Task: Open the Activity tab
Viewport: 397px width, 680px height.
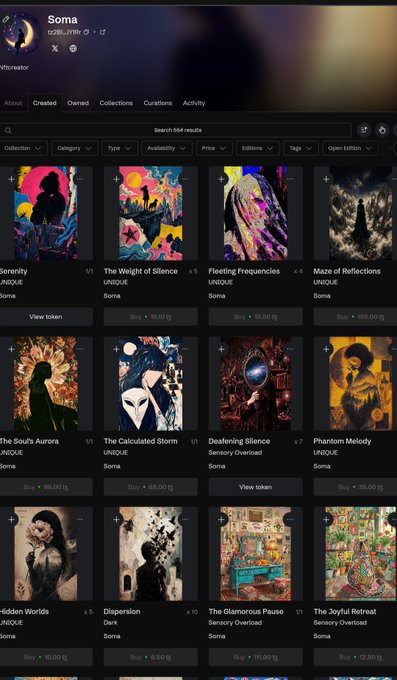Action: [x=194, y=103]
